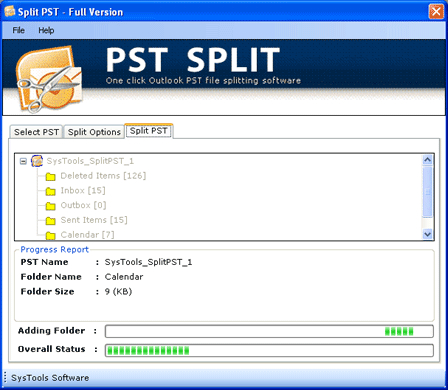Click the status bar grip handle
This screenshot has width=448, height=390.
(5, 378)
